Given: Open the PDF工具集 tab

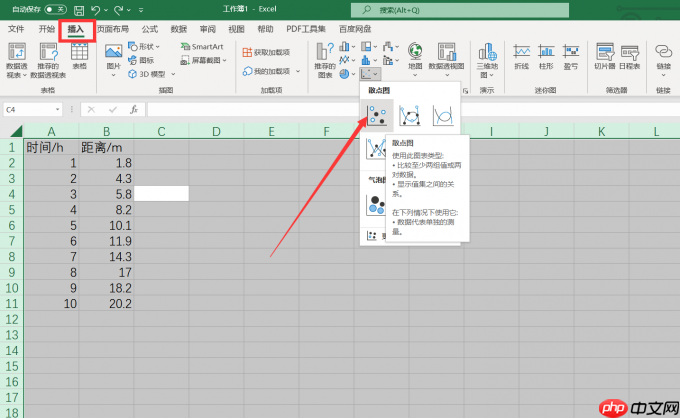Looking at the screenshot, I should point(306,29).
